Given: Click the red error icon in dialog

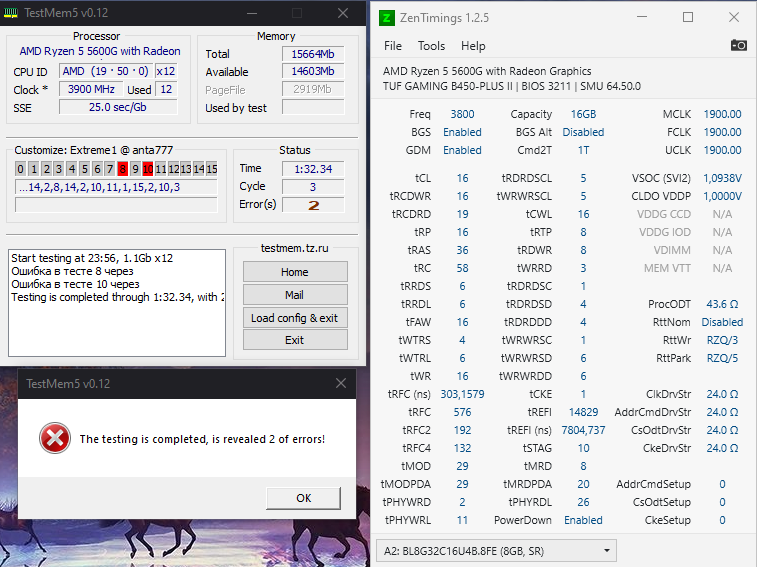Looking at the screenshot, I should coord(55,439).
